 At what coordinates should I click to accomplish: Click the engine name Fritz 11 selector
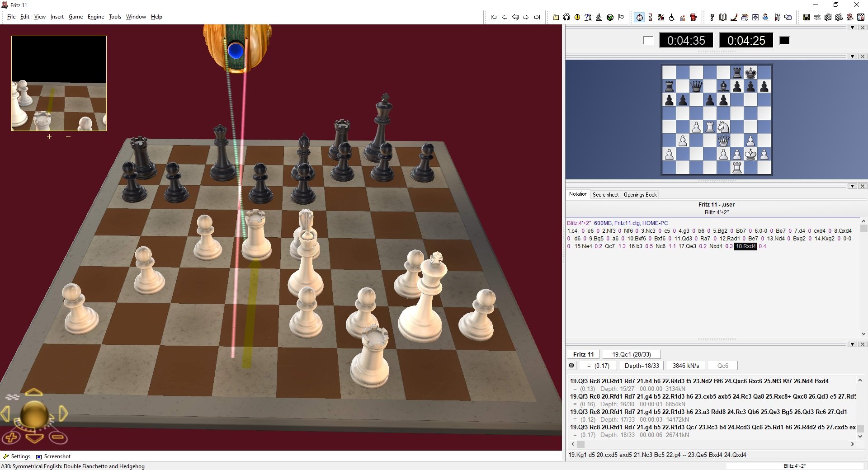point(583,354)
